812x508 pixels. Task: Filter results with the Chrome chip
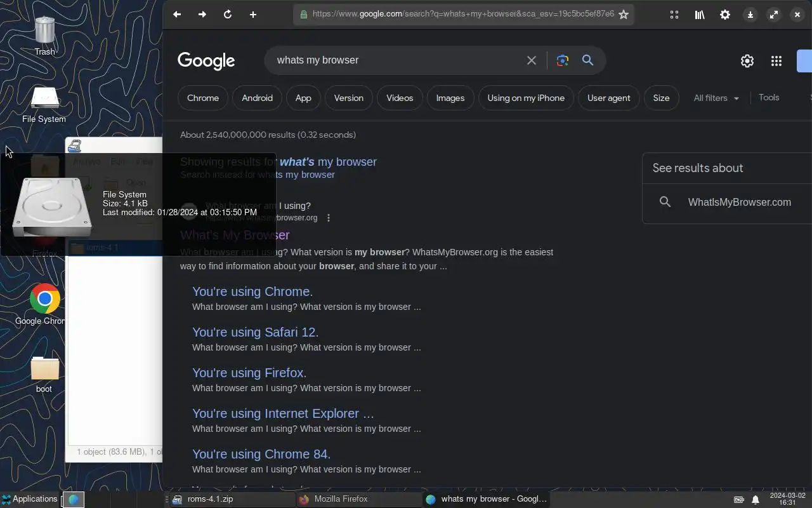203,98
